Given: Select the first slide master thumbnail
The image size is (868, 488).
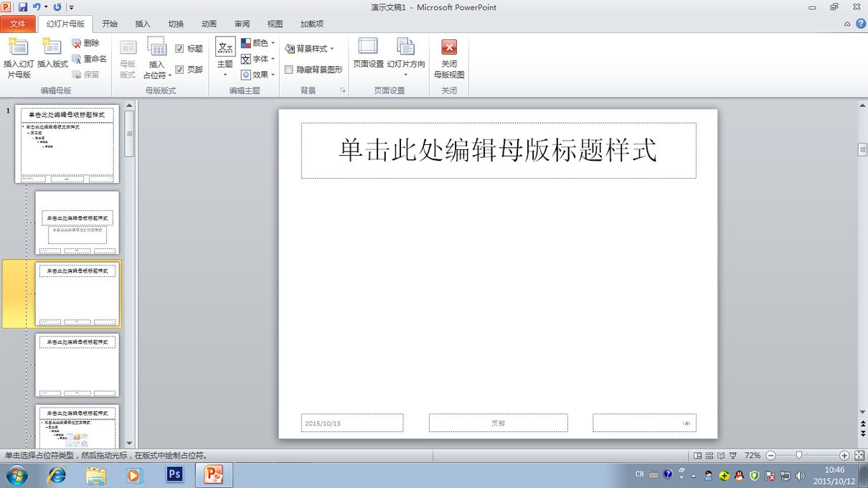Looking at the screenshot, I should (67, 144).
